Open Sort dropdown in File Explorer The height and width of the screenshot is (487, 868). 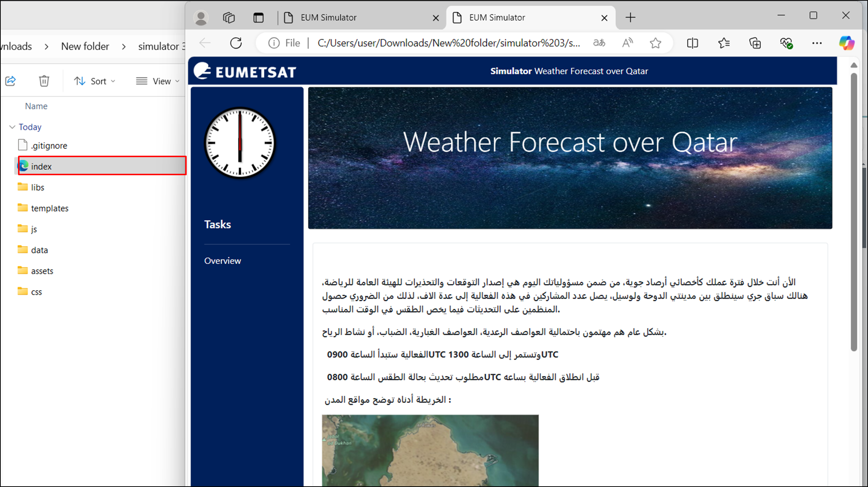pyautogui.click(x=95, y=81)
